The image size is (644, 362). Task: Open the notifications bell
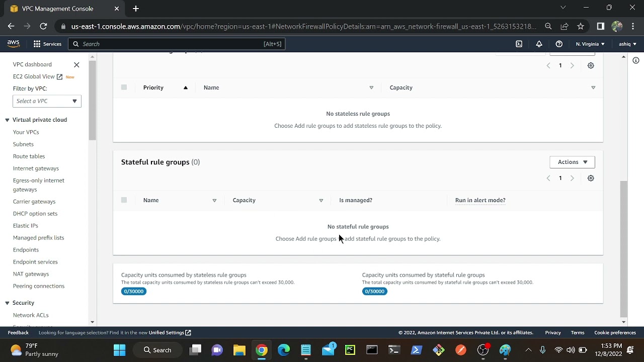coord(539,44)
